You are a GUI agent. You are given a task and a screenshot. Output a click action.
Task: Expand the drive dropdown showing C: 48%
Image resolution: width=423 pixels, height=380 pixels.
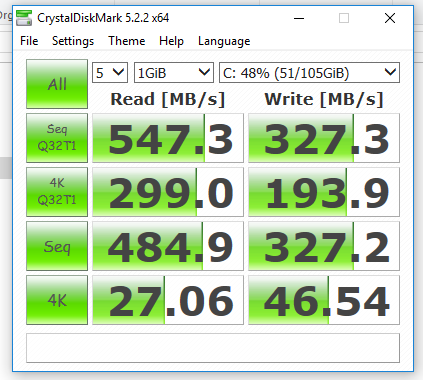(x=309, y=73)
